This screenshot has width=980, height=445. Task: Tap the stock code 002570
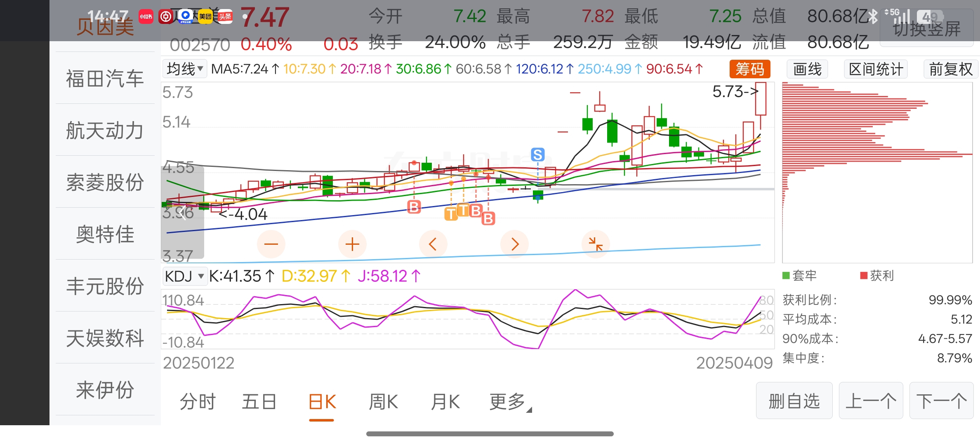pos(200,44)
